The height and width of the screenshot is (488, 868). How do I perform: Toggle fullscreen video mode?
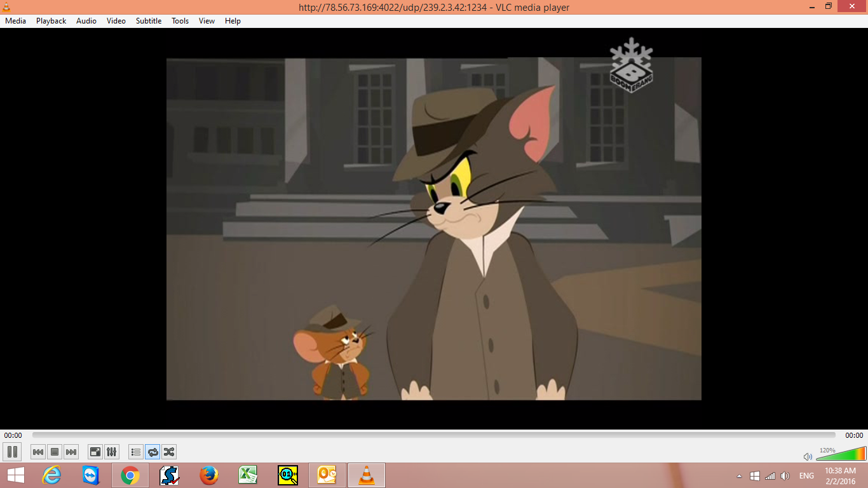click(x=95, y=452)
